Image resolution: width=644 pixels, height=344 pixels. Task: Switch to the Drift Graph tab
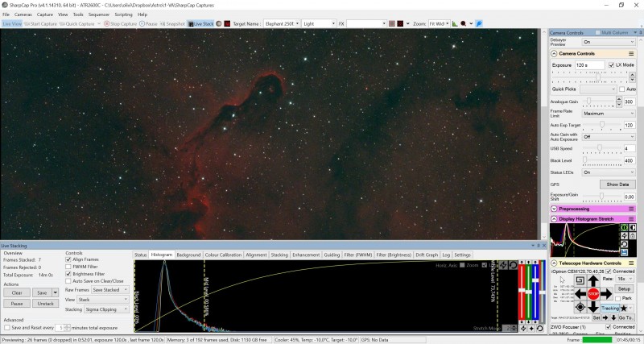click(x=427, y=255)
